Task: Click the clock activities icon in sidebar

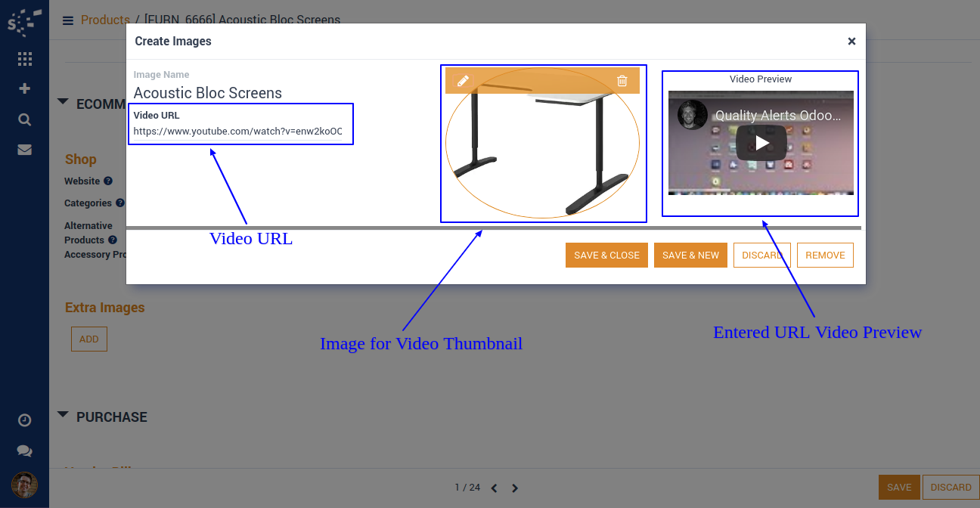Action: [x=24, y=420]
